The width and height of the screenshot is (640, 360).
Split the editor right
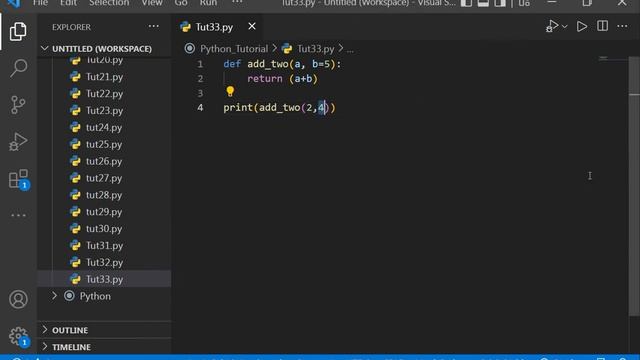pyautogui.click(x=602, y=27)
